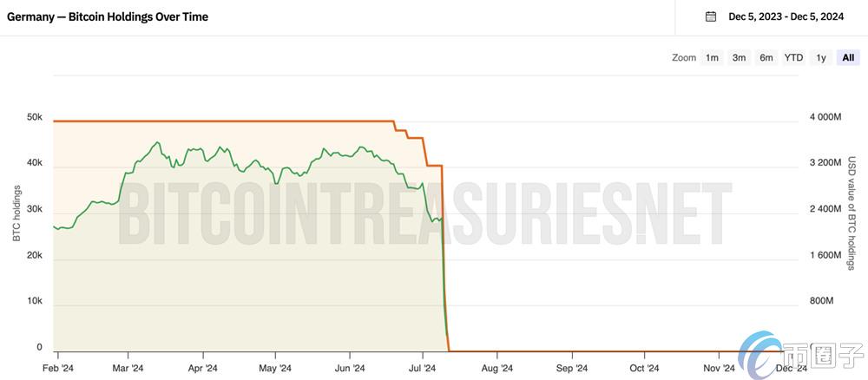This screenshot has height=380, width=868.
Task: Select the 1m zoom range
Action: click(712, 58)
